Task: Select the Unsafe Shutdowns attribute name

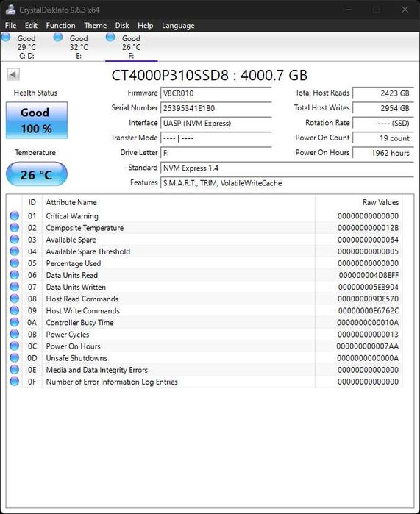Action: (76, 358)
